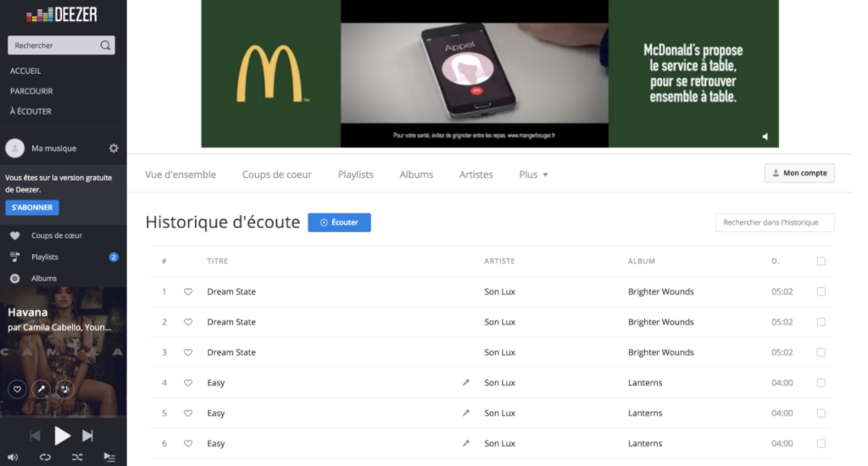Viewport: 868px width, 466px height.
Task: Open the queue list icon
Action: pyautogui.click(x=109, y=458)
